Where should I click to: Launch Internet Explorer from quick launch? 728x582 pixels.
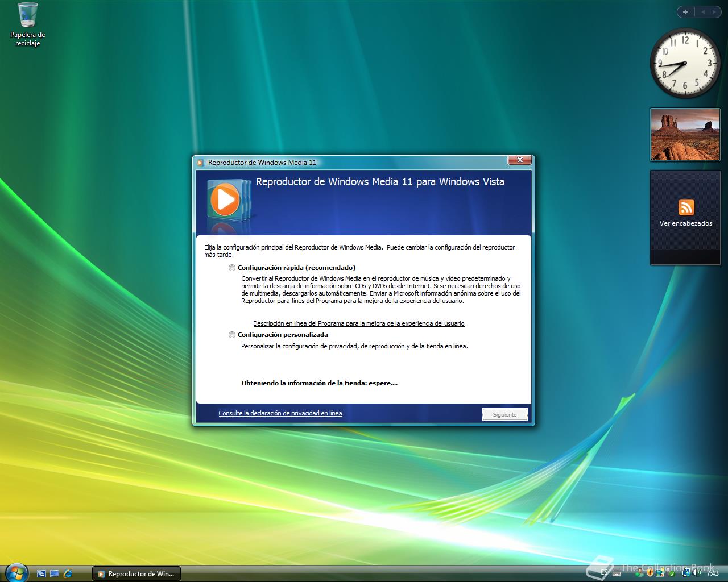pos(68,574)
